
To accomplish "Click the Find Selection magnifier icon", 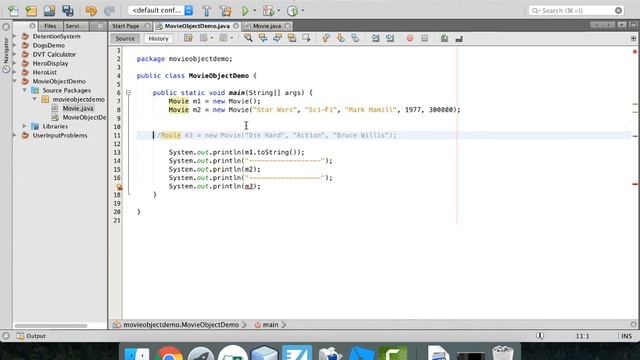I will (x=248, y=38).
